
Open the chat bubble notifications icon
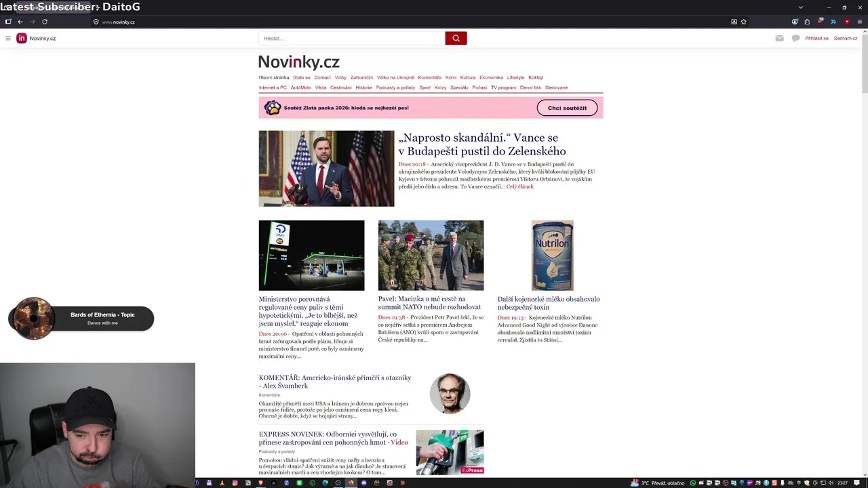(x=795, y=38)
